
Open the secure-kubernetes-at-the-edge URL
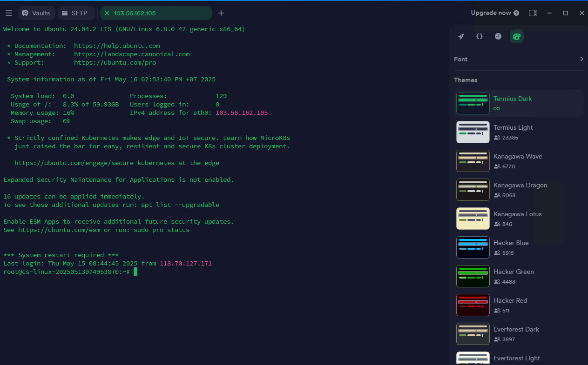pyautogui.click(x=117, y=163)
